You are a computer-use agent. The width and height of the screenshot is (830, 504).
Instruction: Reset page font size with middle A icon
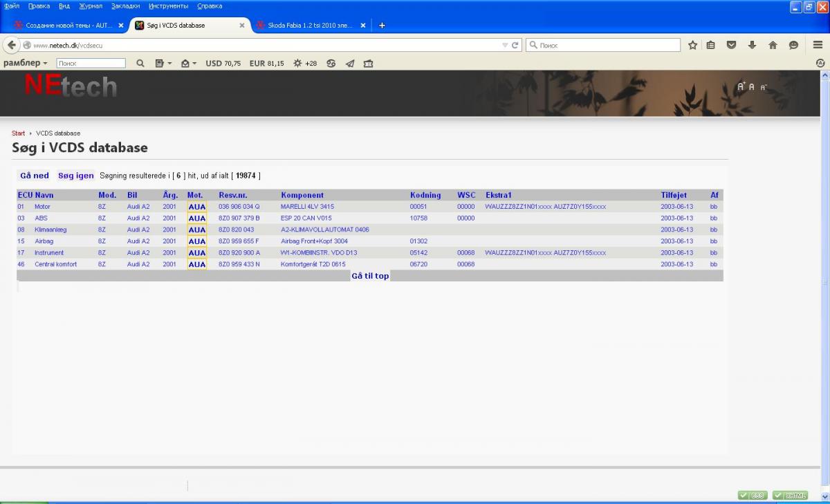(752, 87)
